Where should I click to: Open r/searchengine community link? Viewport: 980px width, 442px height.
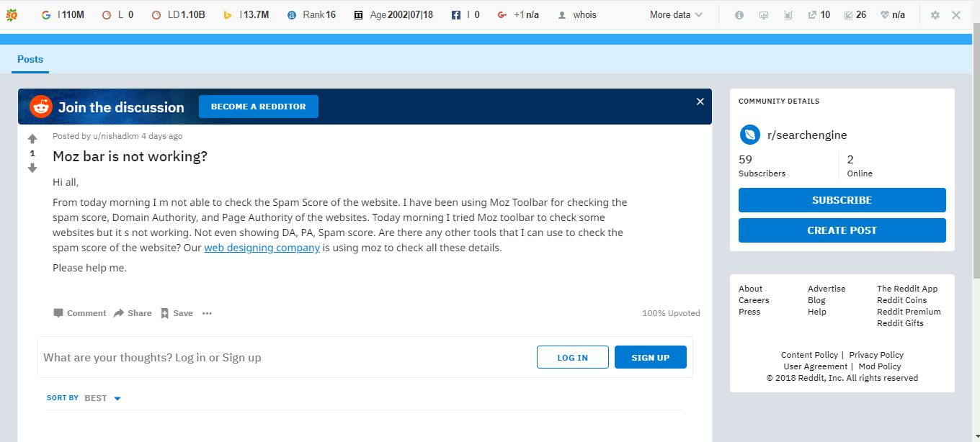[x=806, y=135]
